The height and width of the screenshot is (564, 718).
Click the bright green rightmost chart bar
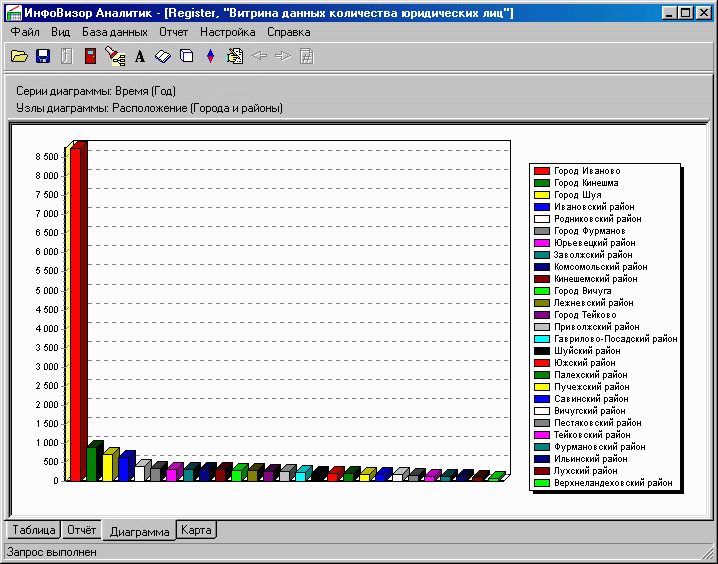click(x=496, y=477)
